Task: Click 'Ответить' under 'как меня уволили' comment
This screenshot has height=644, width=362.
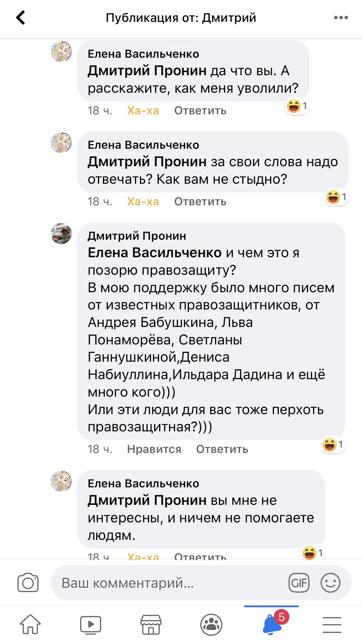Action: pos(200,111)
